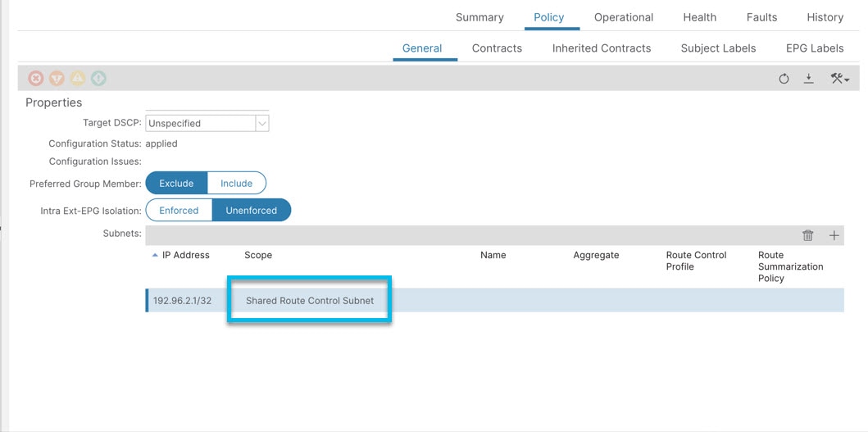Refresh the policy view
The width and height of the screenshot is (868, 432).
coord(784,79)
